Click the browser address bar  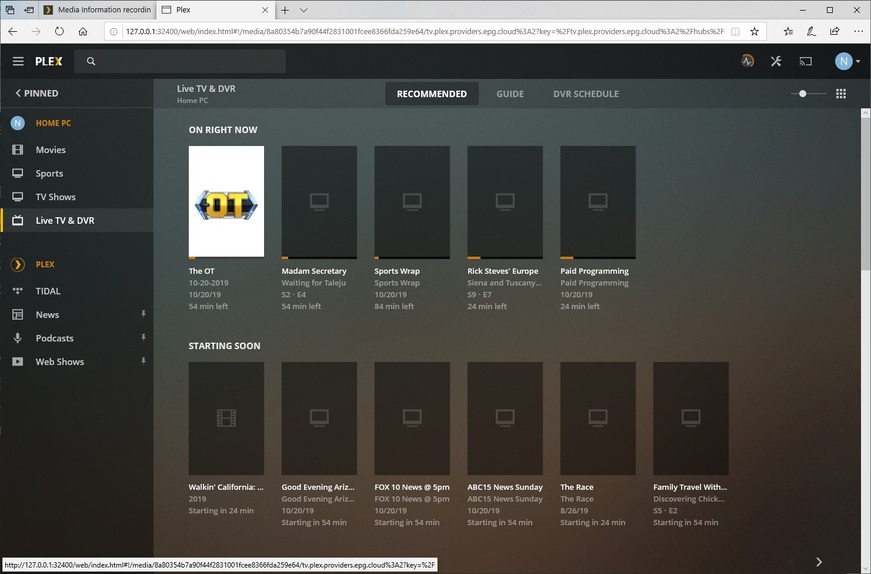pos(425,32)
